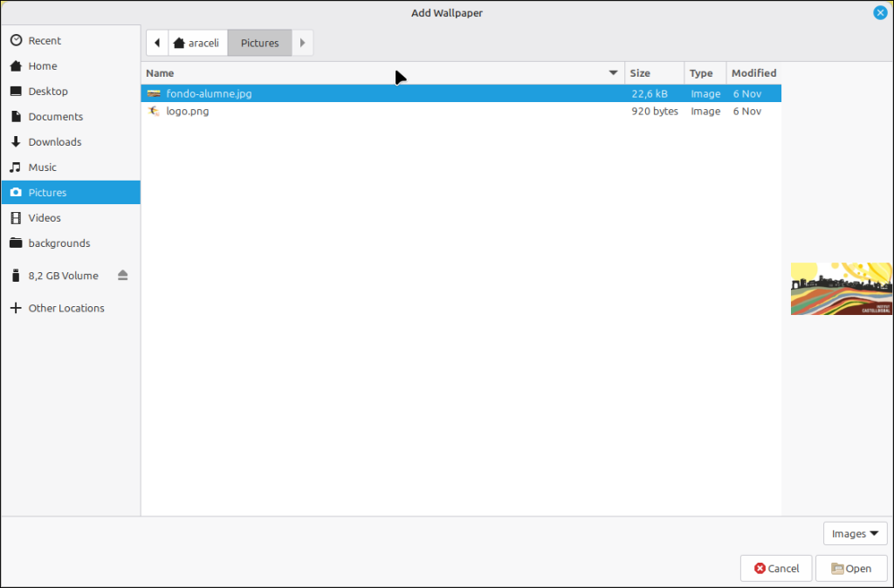Click the Videos film icon
894x588 pixels.
tap(16, 218)
